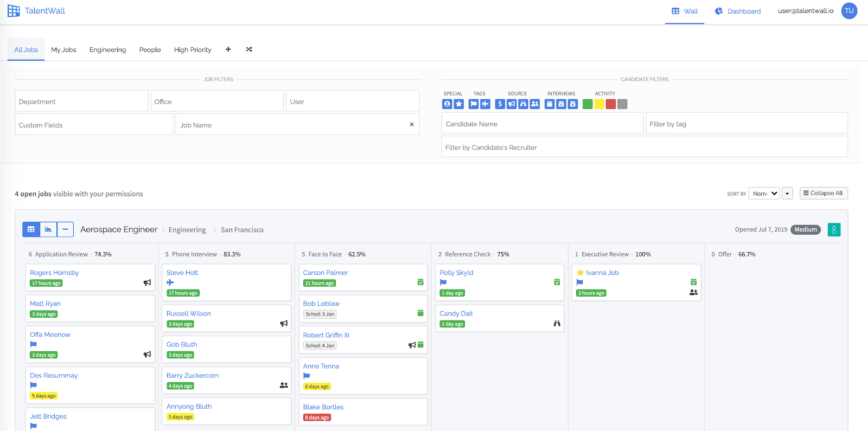Click people icon on Ivanna Job card
The height and width of the screenshot is (431, 868).
693,292
